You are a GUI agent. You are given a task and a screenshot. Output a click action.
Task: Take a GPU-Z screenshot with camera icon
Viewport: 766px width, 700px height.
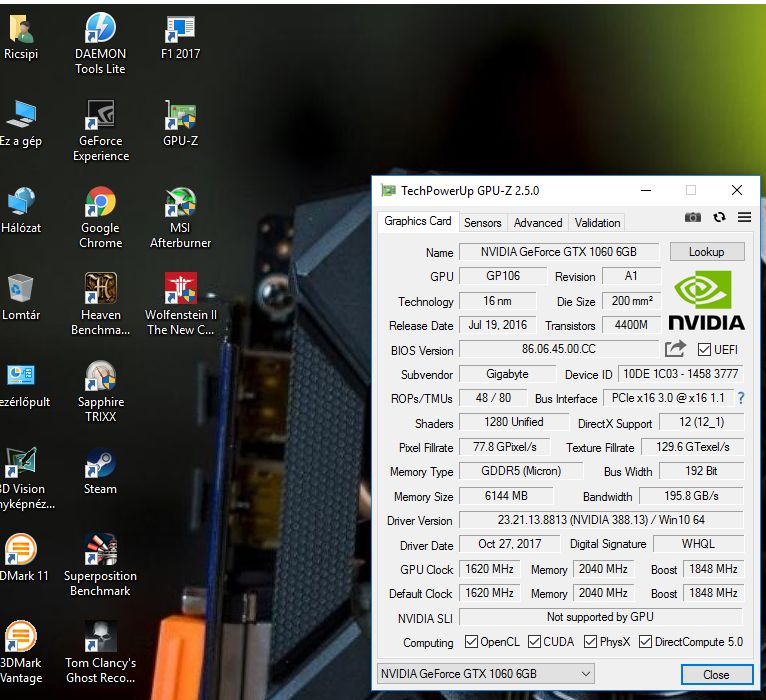(x=693, y=217)
